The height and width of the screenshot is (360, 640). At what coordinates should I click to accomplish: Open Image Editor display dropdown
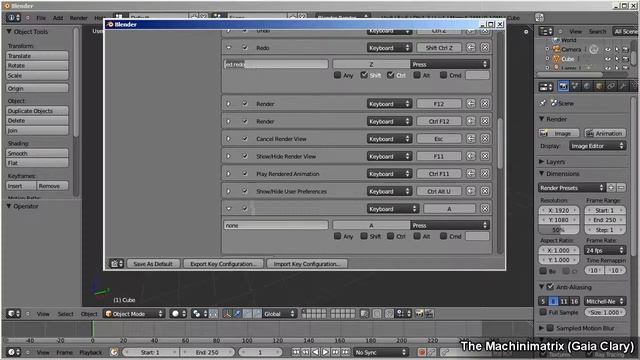(597, 146)
